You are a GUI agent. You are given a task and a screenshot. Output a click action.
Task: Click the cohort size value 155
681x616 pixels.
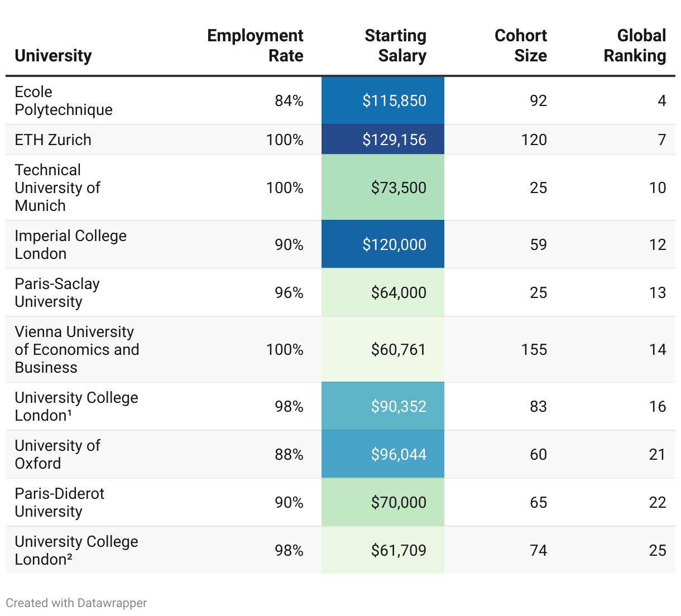coord(534,349)
